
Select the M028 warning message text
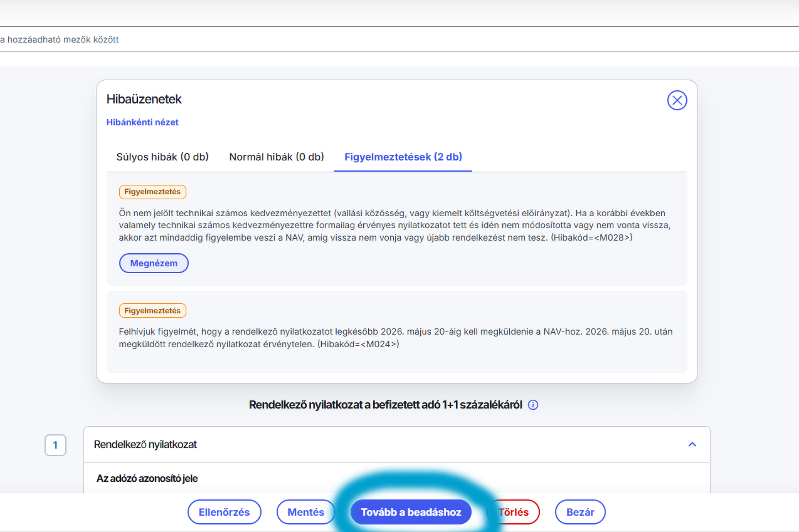[395, 225]
